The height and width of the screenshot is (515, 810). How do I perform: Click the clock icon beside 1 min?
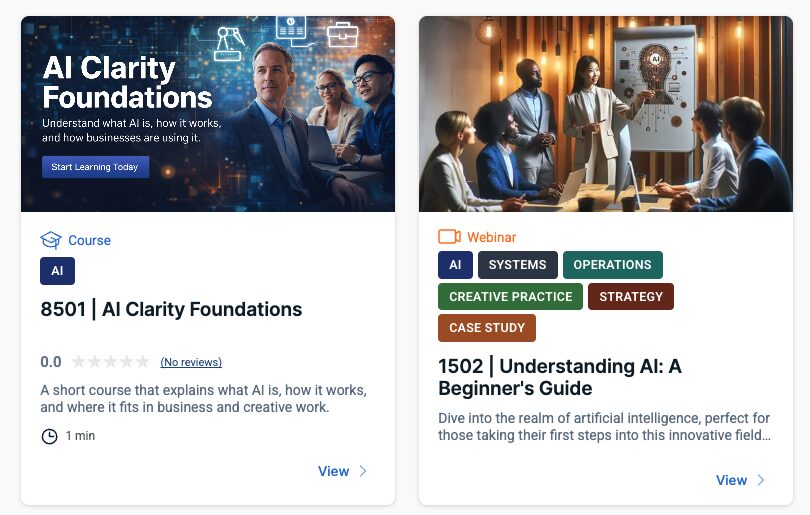point(50,436)
